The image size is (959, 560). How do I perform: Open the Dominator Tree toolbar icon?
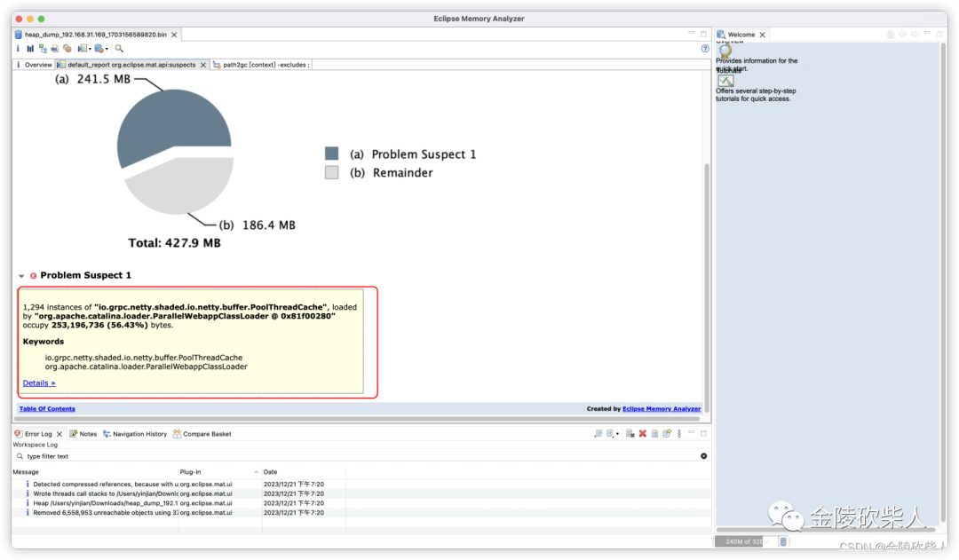pos(43,48)
